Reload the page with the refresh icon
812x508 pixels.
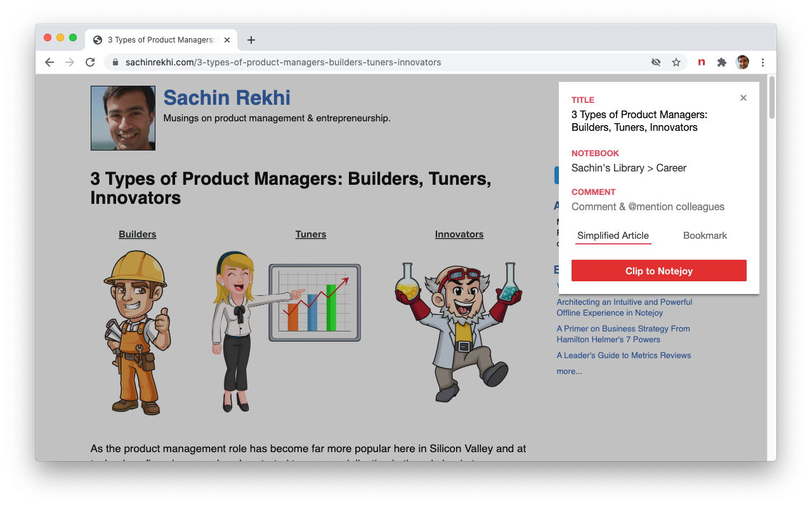pos(90,62)
